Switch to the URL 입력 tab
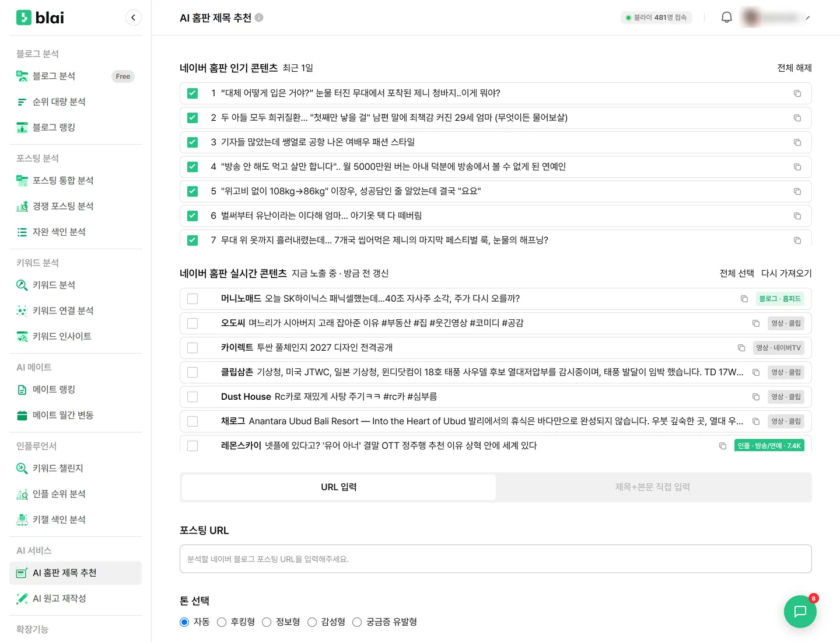840x642 pixels. [x=339, y=487]
